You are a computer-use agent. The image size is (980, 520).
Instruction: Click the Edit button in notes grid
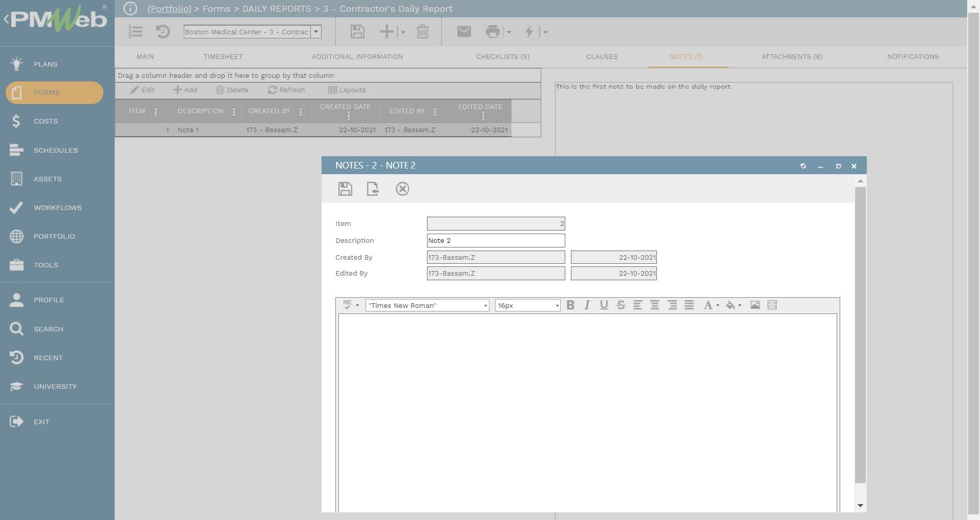click(x=142, y=90)
